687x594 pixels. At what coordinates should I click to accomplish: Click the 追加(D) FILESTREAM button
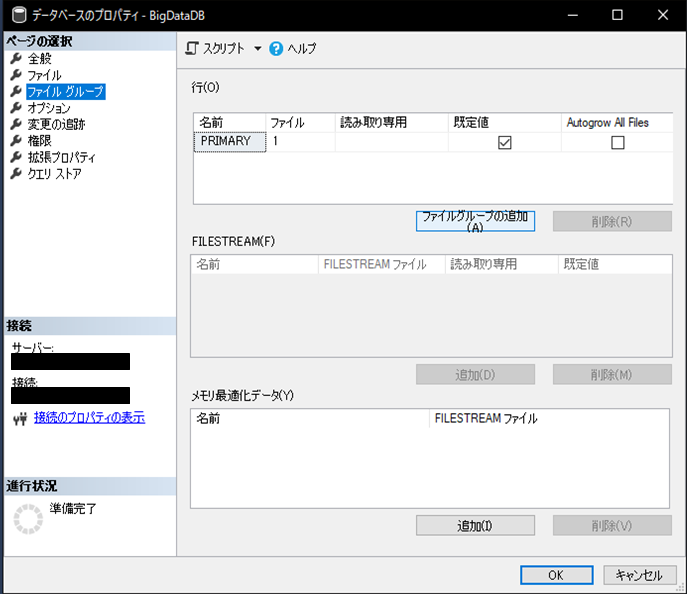475,375
